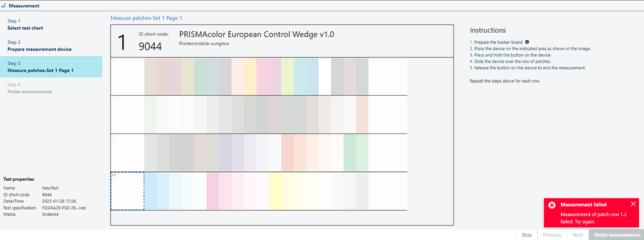Select Step 3 Measure patches-Set 1 Page 1
Image resolution: width=644 pixels, height=240 pixels.
point(51,67)
